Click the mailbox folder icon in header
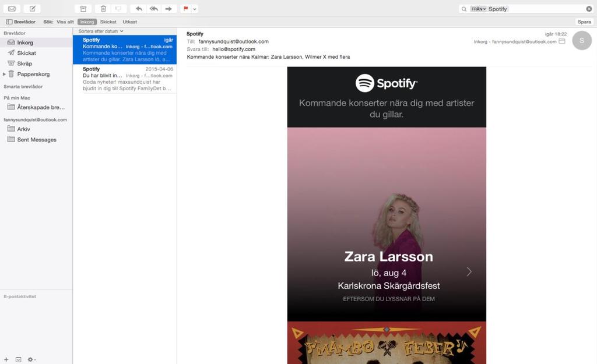 pyautogui.click(x=562, y=41)
